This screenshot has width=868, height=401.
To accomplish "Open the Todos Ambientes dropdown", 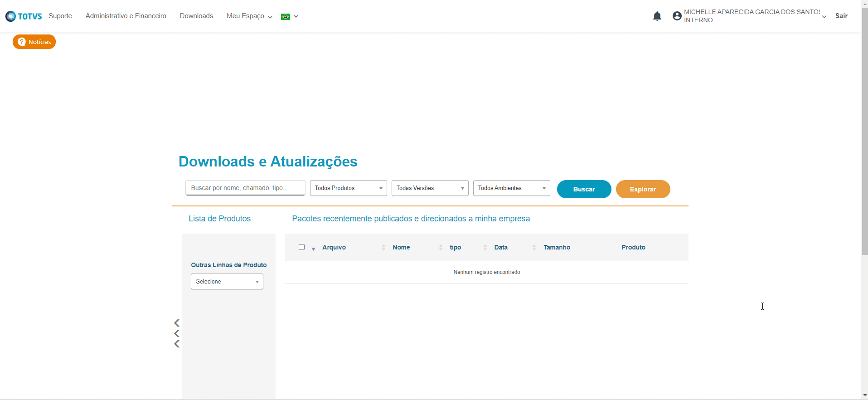I will coord(511,188).
